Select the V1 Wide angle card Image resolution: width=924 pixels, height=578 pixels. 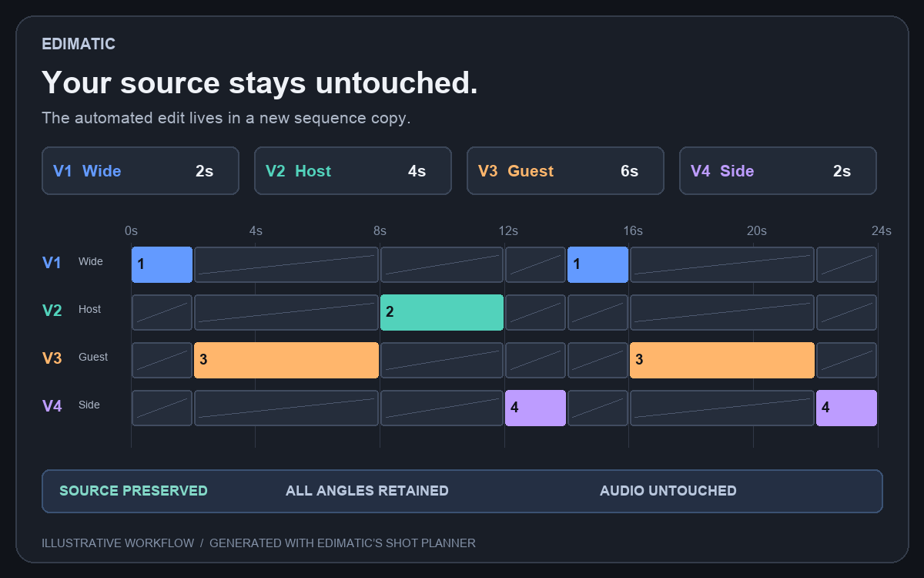coord(140,171)
